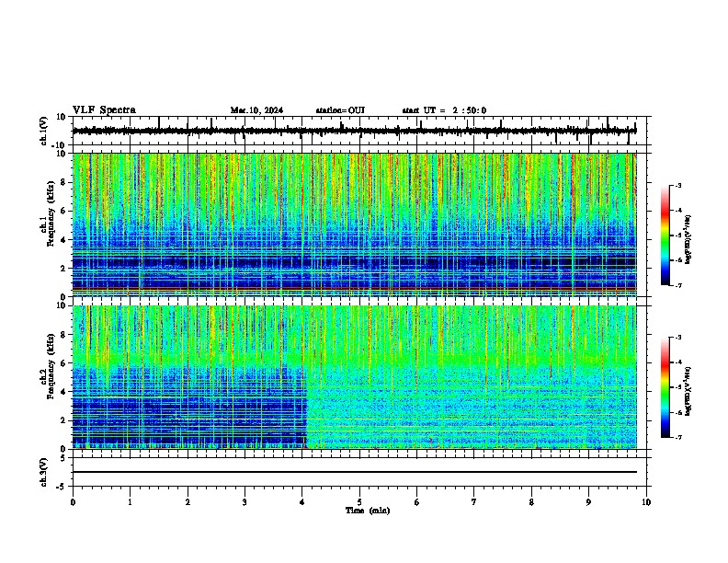Select the "start UT = 2:50:0" text

[444, 110]
